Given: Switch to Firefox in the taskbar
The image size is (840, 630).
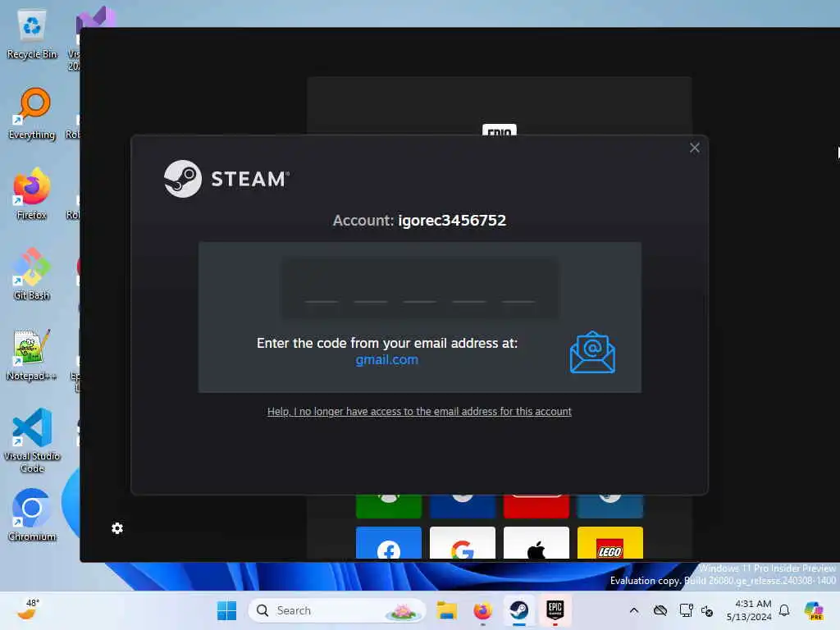Looking at the screenshot, I should (482, 610).
